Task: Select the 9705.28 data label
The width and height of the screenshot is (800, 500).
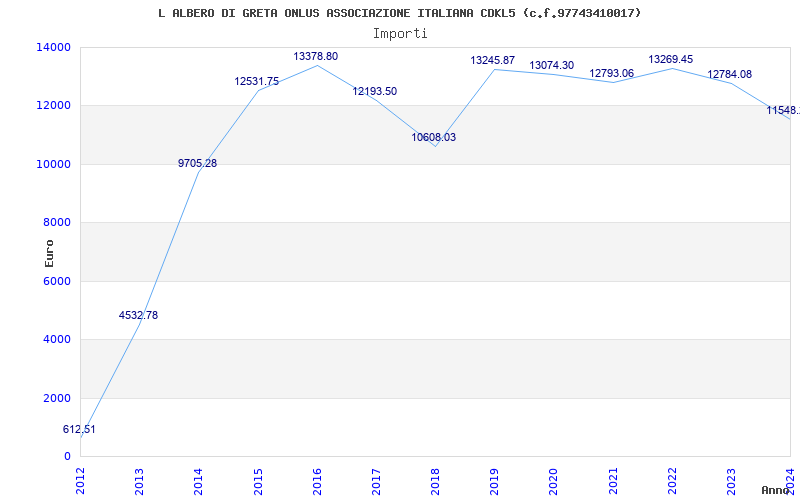Action: tap(197, 163)
